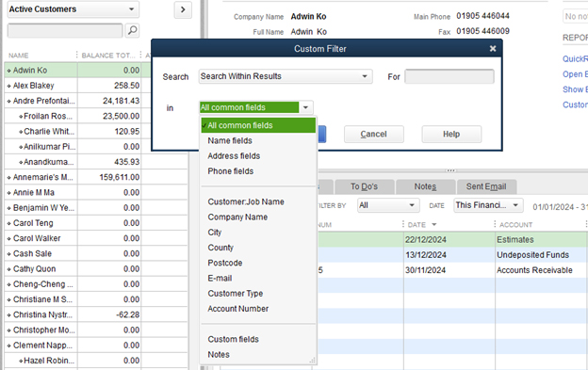This screenshot has width=588, height=370.
Task: Click the ACCOUNT column header
Action: (x=516, y=225)
